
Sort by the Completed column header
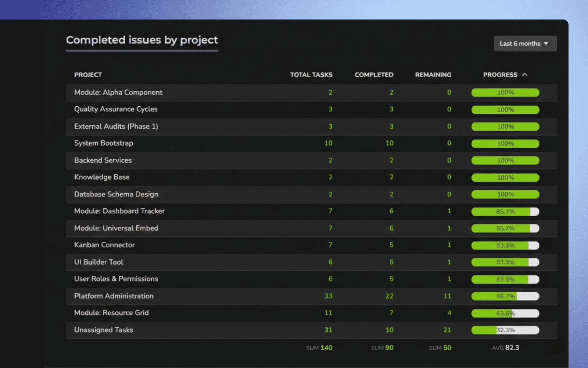pos(374,75)
